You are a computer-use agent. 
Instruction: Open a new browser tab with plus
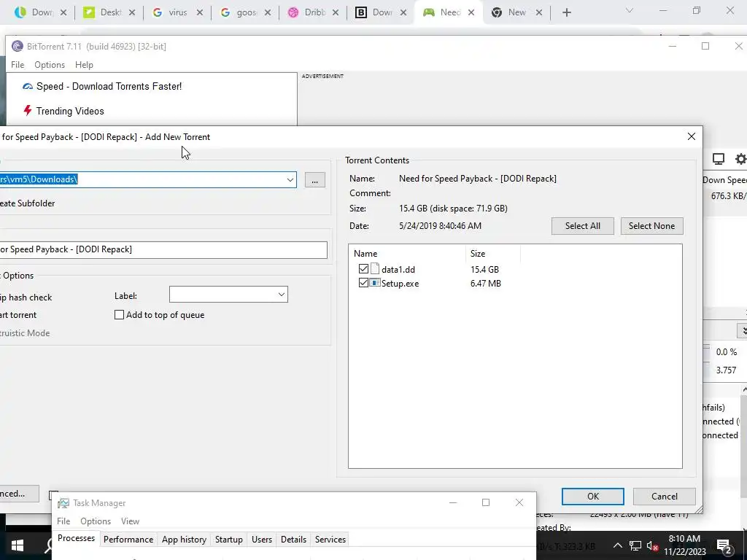[566, 13]
